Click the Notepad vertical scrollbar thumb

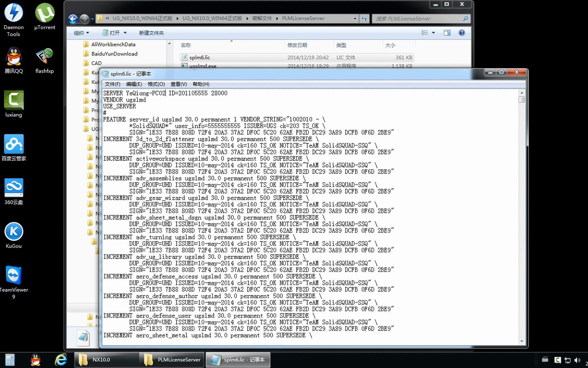tap(522, 99)
